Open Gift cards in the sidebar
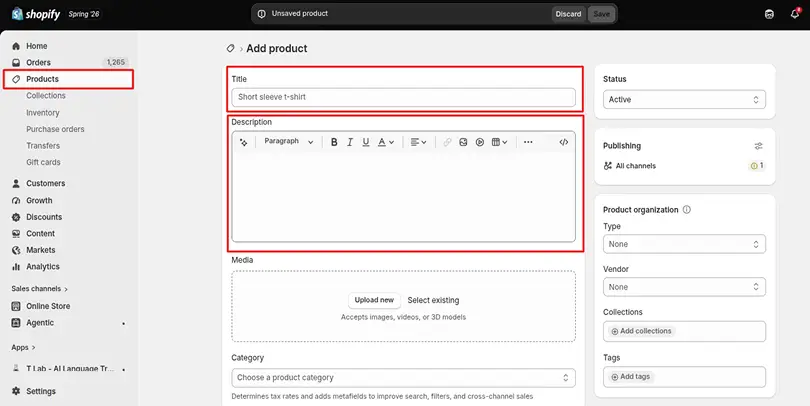The height and width of the screenshot is (406, 810). point(43,162)
